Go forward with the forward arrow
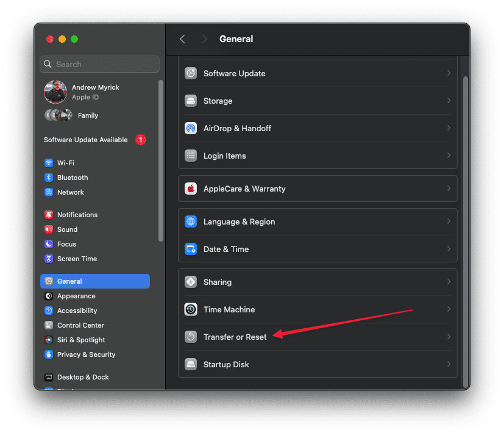This screenshot has height=435, width=504. (x=204, y=39)
